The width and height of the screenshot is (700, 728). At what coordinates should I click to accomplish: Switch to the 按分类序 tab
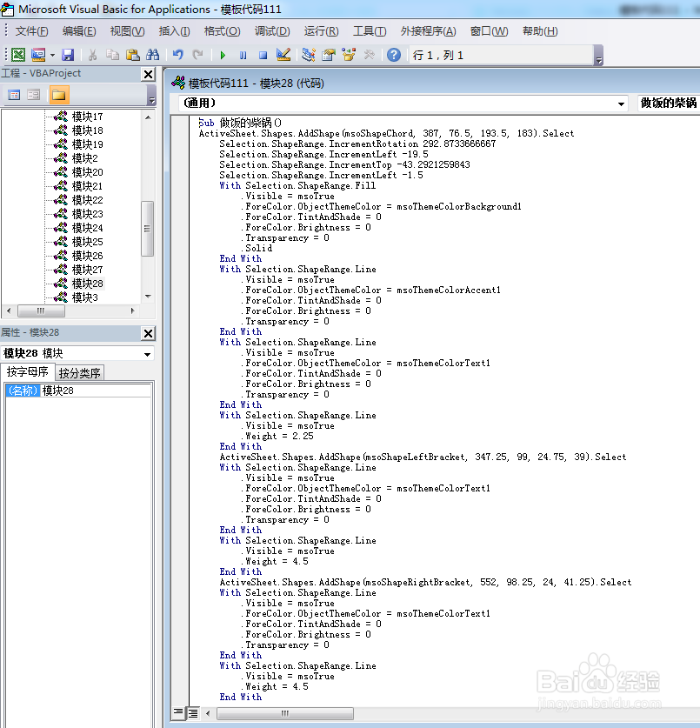point(79,373)
